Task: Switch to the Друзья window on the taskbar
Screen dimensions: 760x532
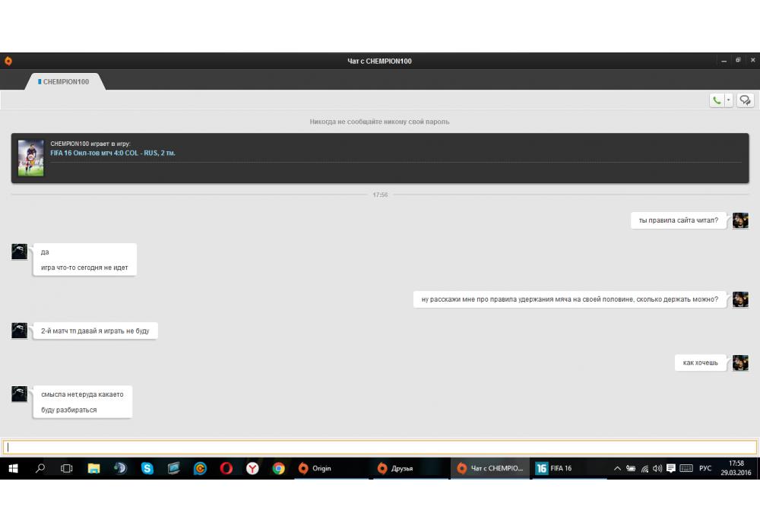Action: tap(411, 468)
